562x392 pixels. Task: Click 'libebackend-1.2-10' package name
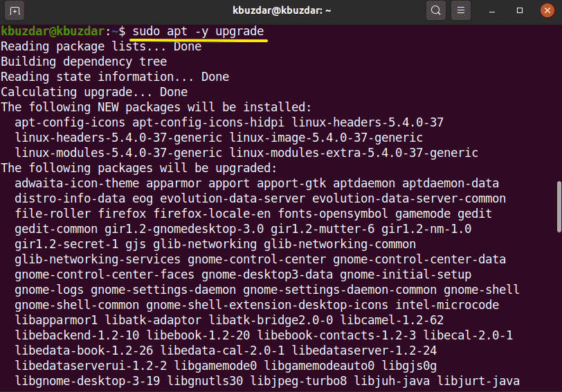[x=77, y=335]
